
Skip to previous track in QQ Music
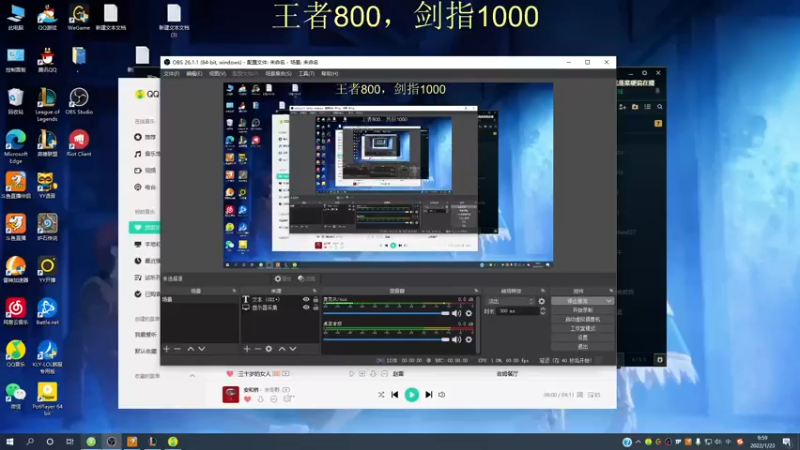[x=394, y=394]
